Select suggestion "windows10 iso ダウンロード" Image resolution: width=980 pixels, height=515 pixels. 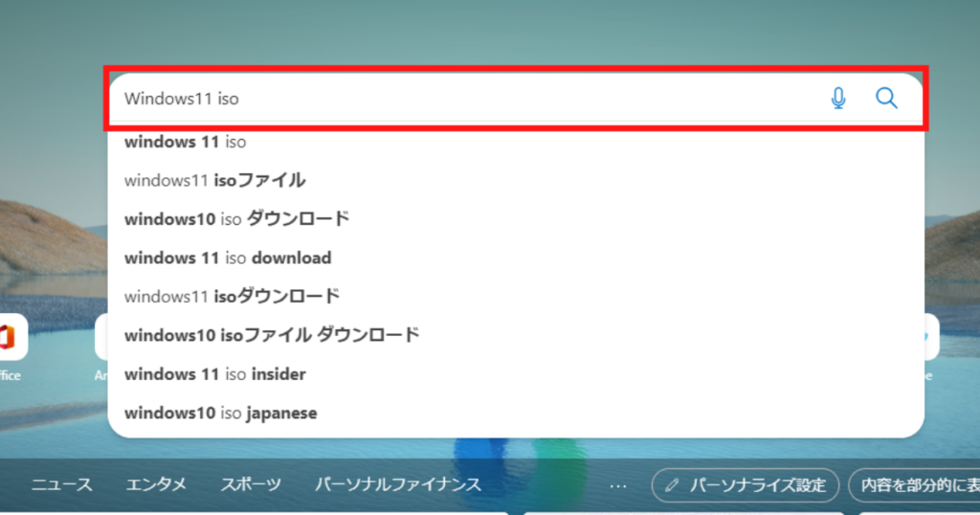pyautogui.click(x=516, y=219)
